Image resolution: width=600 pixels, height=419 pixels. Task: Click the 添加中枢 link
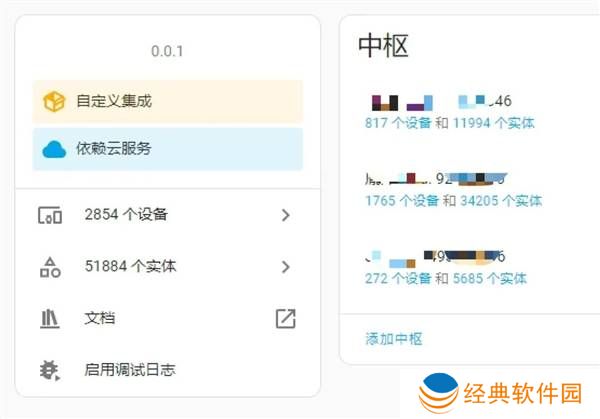coord(394,339)
